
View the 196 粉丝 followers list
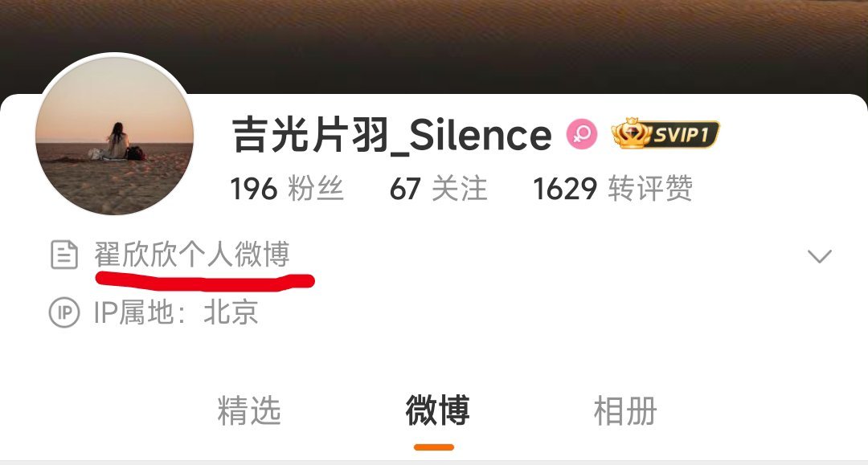287,189
